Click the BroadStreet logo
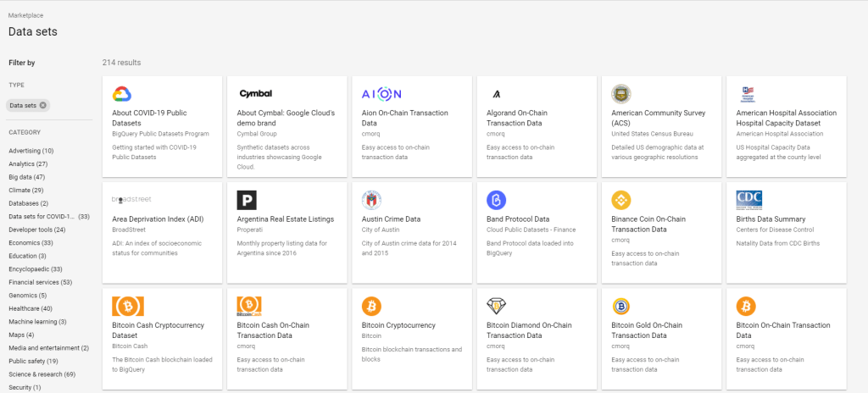Screen dimensions: 868x393 tap(131, 199)
